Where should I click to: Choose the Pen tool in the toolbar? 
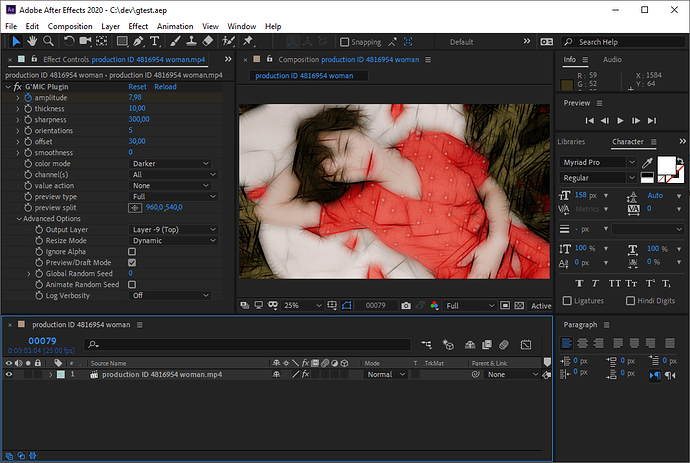tap(138, 42)
